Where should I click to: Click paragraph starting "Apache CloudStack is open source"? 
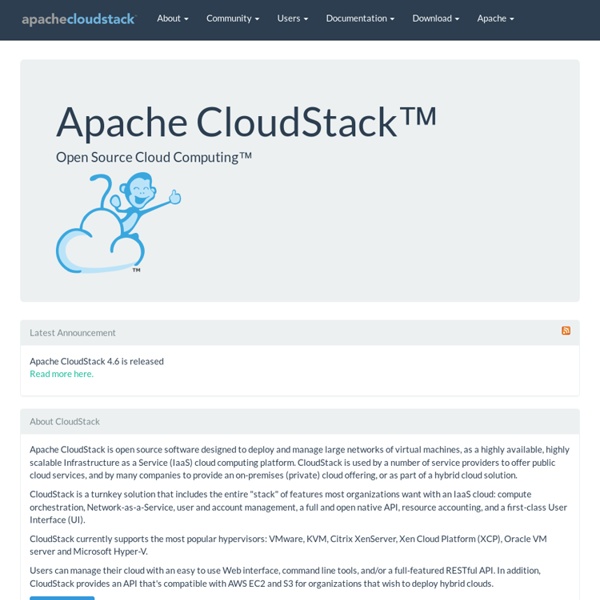click(299, 463)
